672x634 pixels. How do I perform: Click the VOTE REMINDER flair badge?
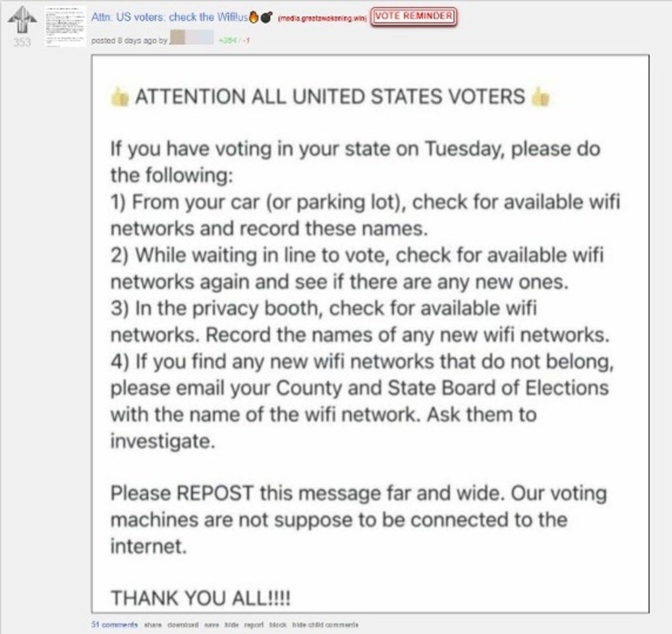(414, 16)
